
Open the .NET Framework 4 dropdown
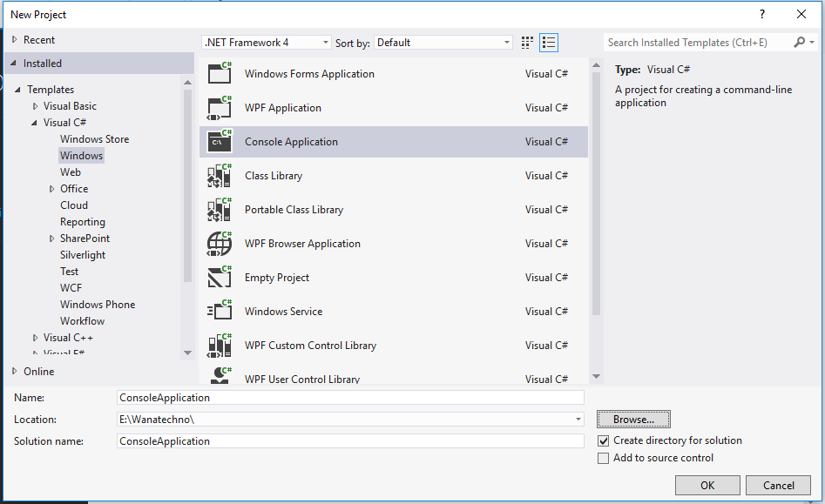coord(327,42)
